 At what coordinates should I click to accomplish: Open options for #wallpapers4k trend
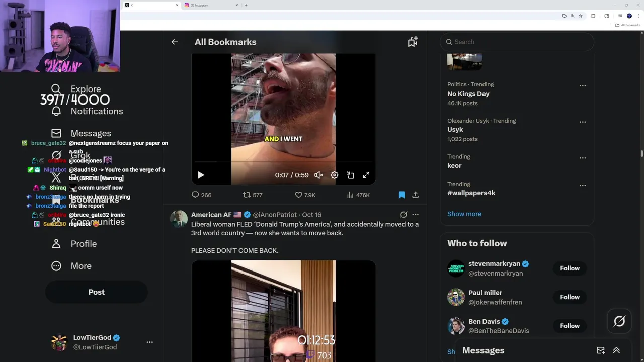583,185
